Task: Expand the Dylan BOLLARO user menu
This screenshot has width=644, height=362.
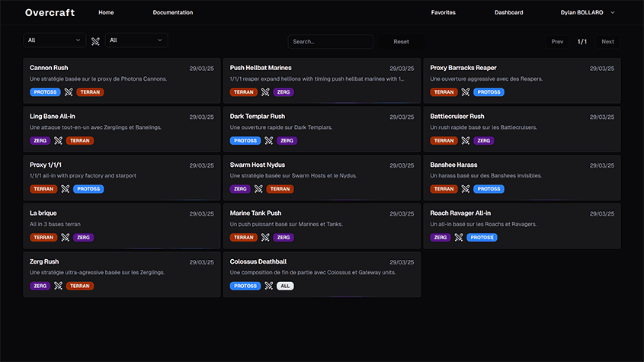Action: pyautogui.click(x=587, y=13)
